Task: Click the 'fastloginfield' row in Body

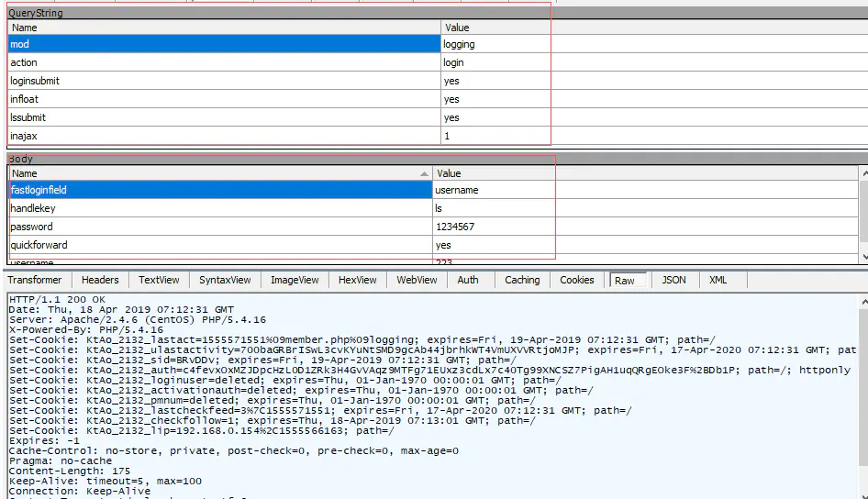Action: (220, 190)
